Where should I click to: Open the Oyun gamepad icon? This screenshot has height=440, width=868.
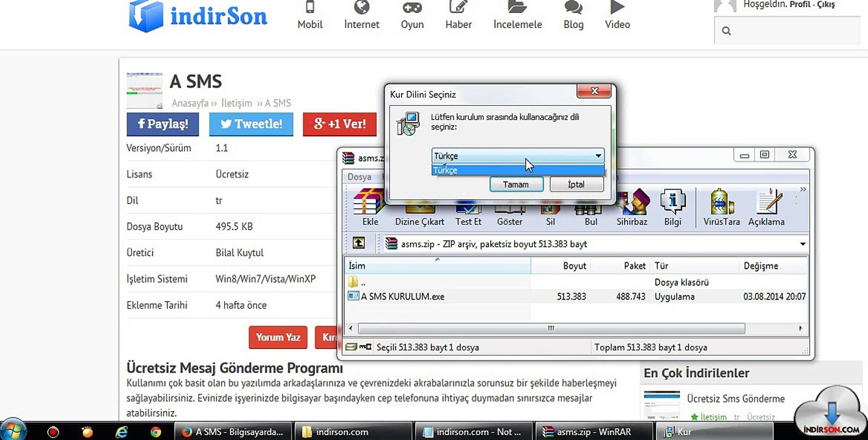click(x=412, y=7)
